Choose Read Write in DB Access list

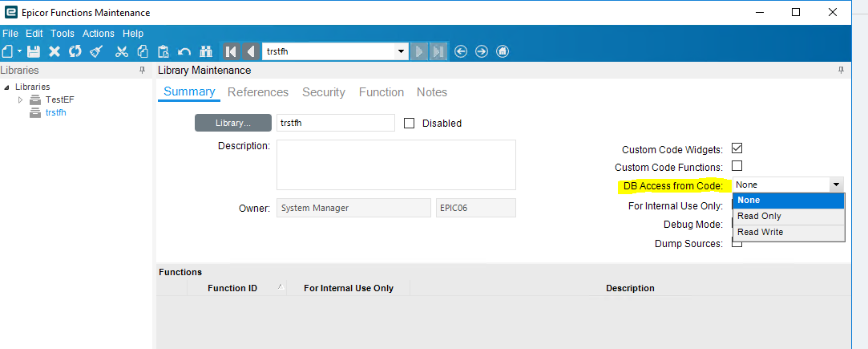(x=789, y=232)
